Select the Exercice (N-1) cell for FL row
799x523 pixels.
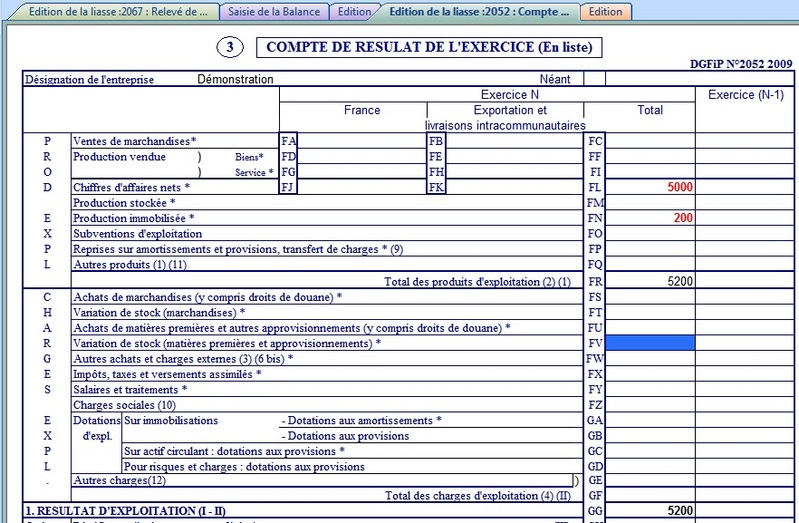744,187
